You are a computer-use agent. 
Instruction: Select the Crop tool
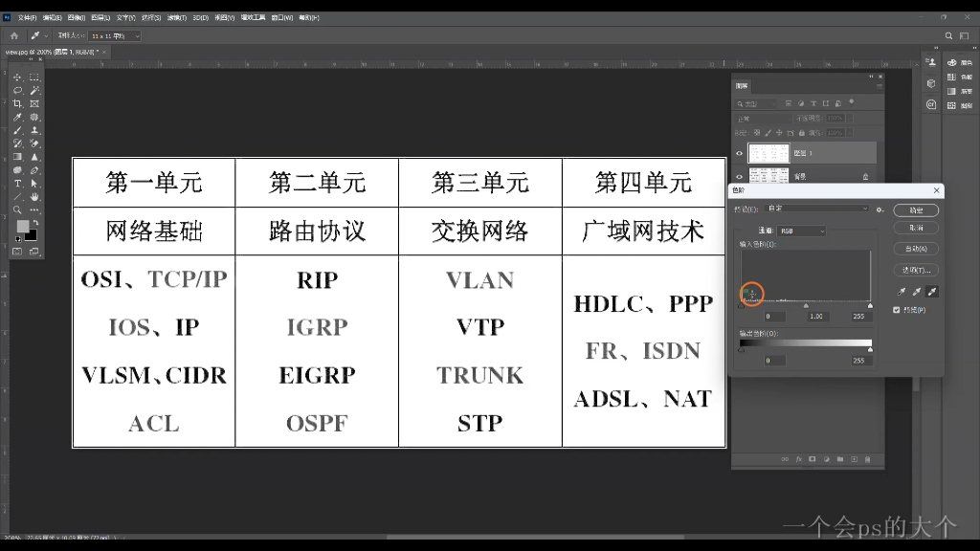point(17,103)
